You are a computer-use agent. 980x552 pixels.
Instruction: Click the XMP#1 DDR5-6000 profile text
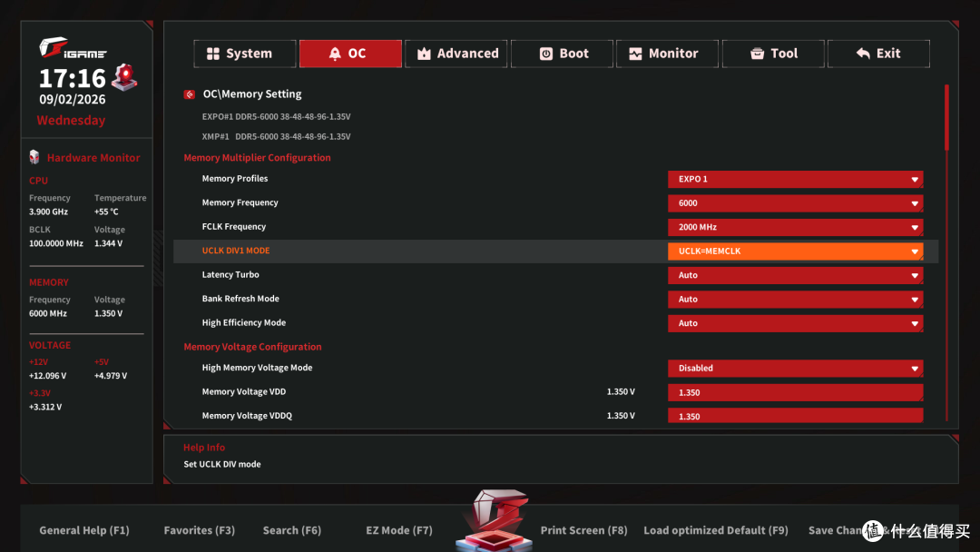[276, 136]
